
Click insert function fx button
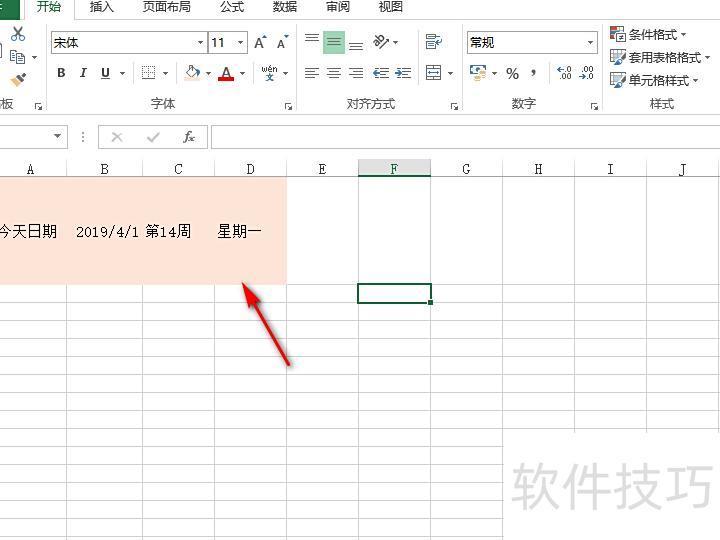point(189,137)
